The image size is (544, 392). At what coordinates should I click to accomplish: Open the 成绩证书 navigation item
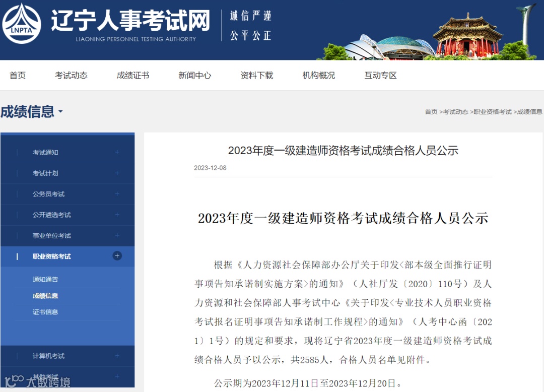pyautogui.click(x=133, y=76)
